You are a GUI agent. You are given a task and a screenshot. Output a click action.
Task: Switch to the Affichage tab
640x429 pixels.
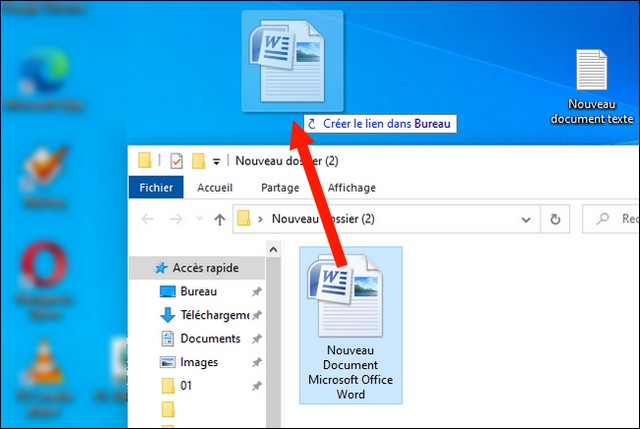pos(351,187)
